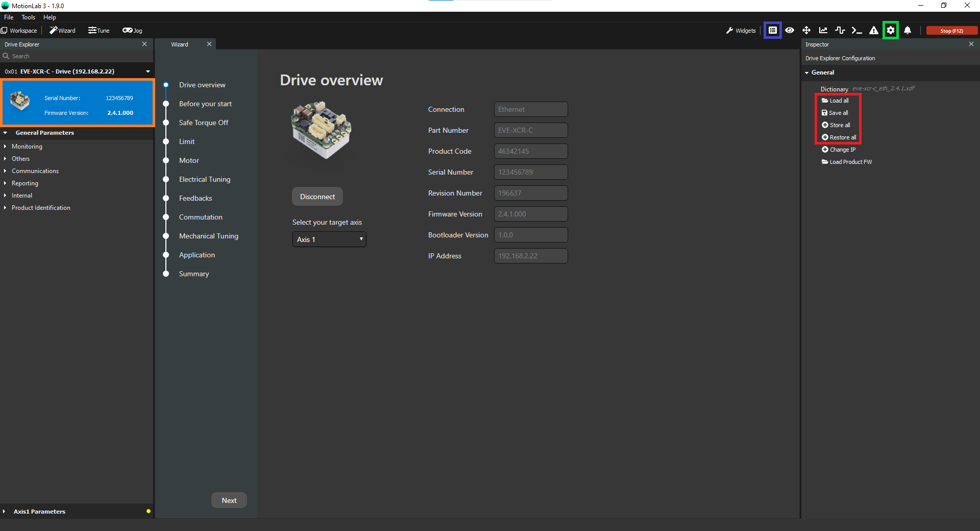Open the Tune toolbar item

(99, 31)
